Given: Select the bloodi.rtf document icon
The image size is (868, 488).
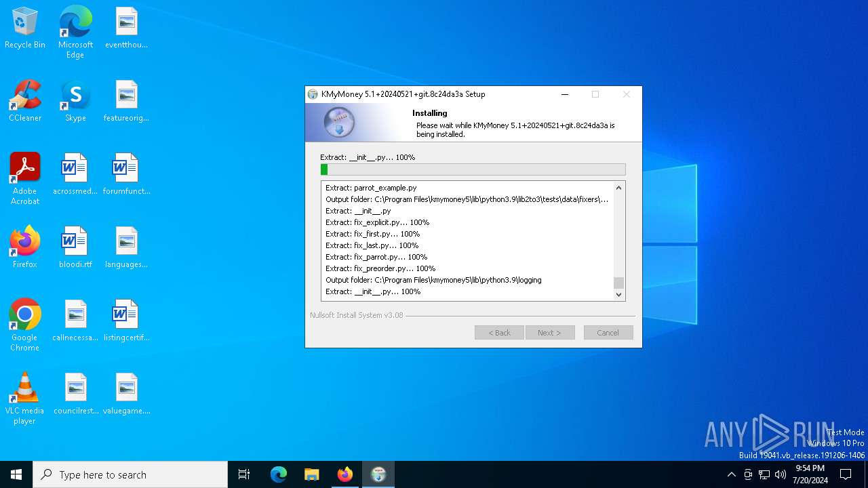Looking at the screenshot, I should pyautogui.click(x=75, y=248).
